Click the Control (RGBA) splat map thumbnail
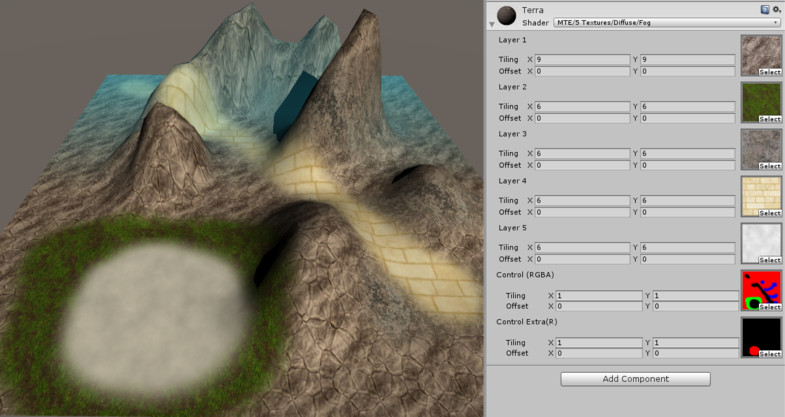This screenshot has height=417, width=785. coord(760,290)
